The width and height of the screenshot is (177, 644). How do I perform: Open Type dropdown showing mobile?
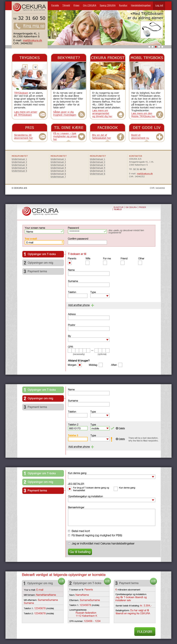[x=100, y=428]
